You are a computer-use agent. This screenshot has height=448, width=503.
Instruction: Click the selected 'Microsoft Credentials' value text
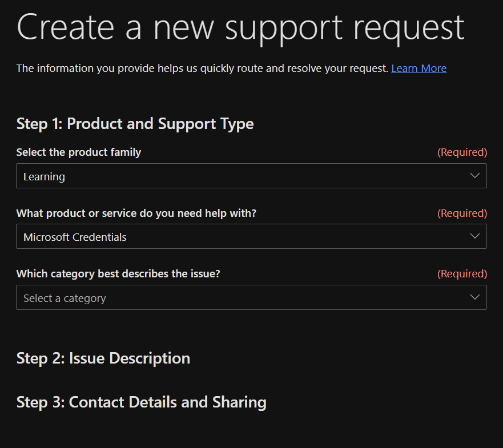[75, 237]
